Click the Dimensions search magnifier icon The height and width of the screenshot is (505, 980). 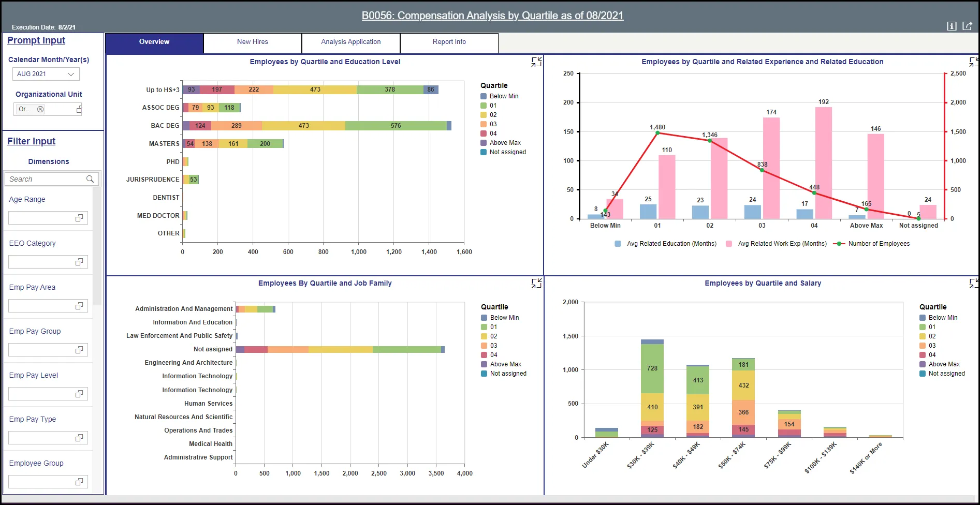click(x=90, y=179)
